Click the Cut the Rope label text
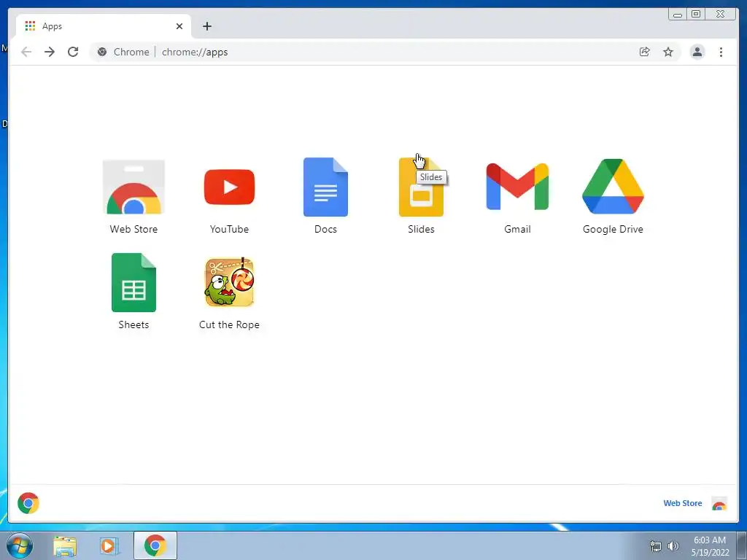The width and height of the screenshot is (747, 560). tap(229, 324)
